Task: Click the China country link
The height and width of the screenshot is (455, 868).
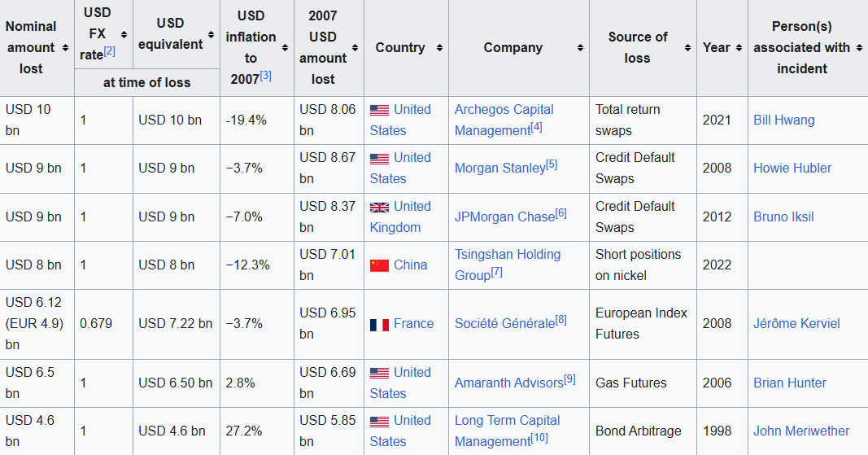Action: (410, 265)
